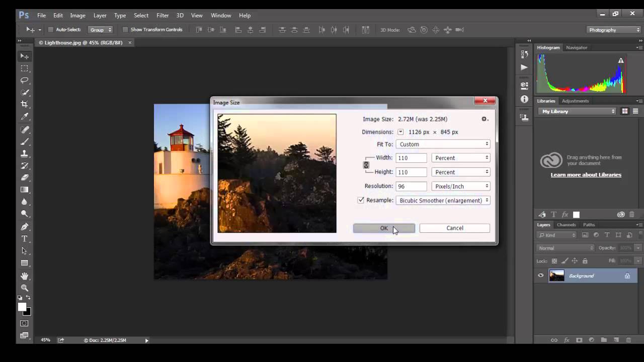This screenshot has width=644, height=362.
Task: Select the Hand tool
Action: [x=24, y=276]
